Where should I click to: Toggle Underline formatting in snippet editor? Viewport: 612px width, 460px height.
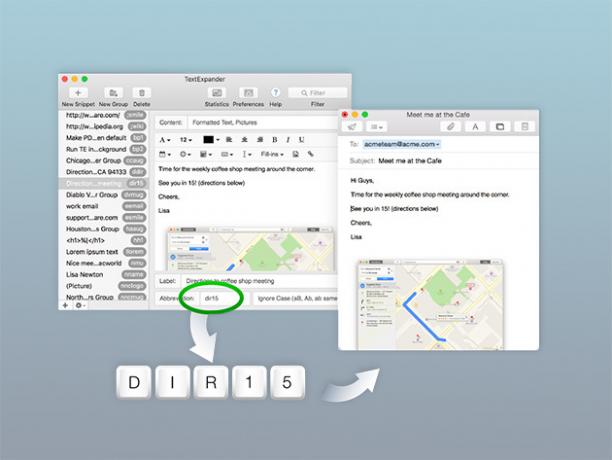301,140
